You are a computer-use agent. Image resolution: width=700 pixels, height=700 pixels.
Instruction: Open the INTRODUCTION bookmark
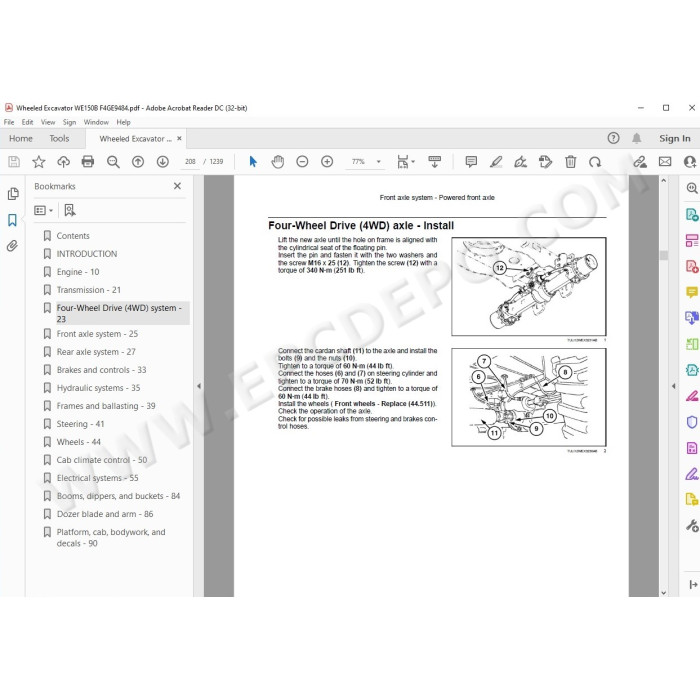(x=87, y=254)
